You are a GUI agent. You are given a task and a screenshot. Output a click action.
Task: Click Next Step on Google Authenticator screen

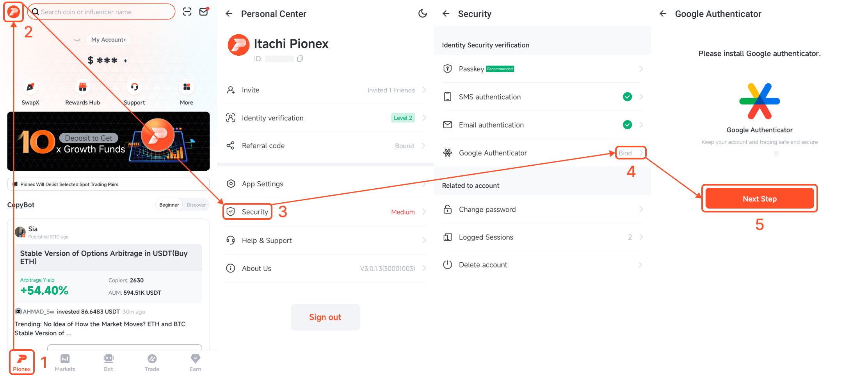pos(759,198)
